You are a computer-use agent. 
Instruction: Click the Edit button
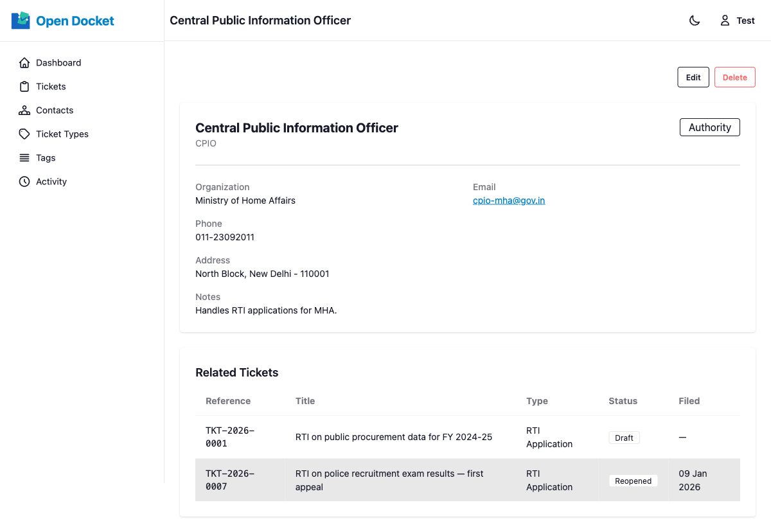693,76
